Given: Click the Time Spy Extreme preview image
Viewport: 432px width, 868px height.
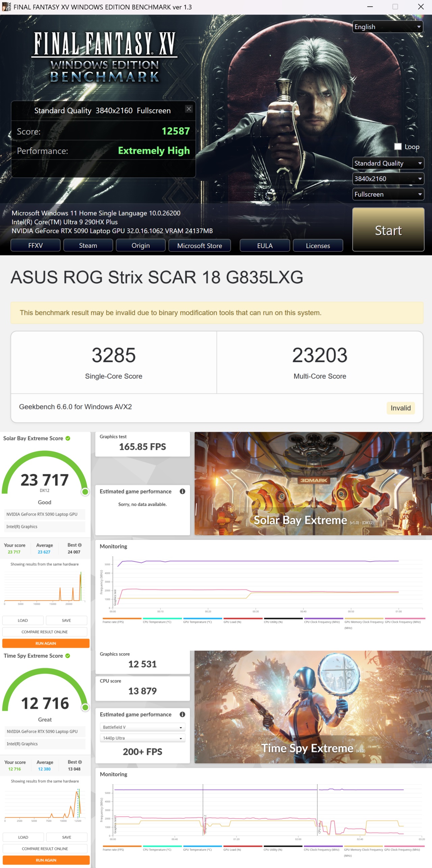Looking at the screenshot, I should [313, 707].
